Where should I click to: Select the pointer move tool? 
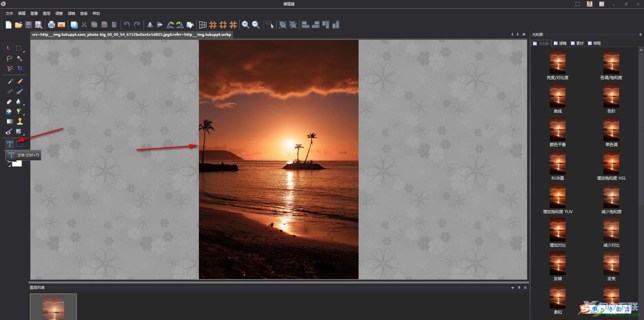8,48
